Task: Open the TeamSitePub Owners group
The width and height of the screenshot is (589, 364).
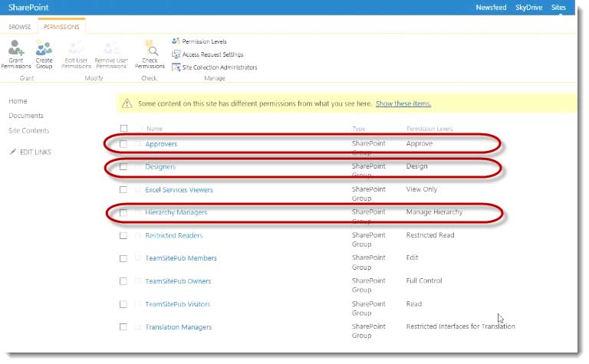Action: click(178, 281)
